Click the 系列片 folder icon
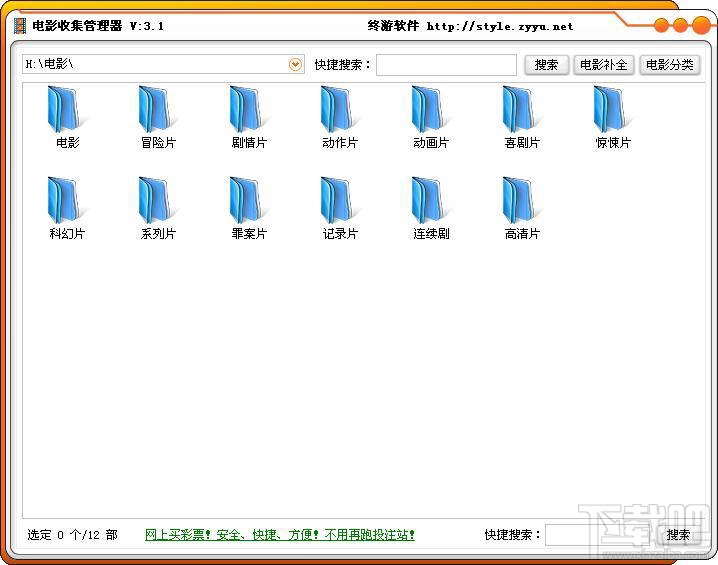The image size is (718, 565). coord(158,201)
